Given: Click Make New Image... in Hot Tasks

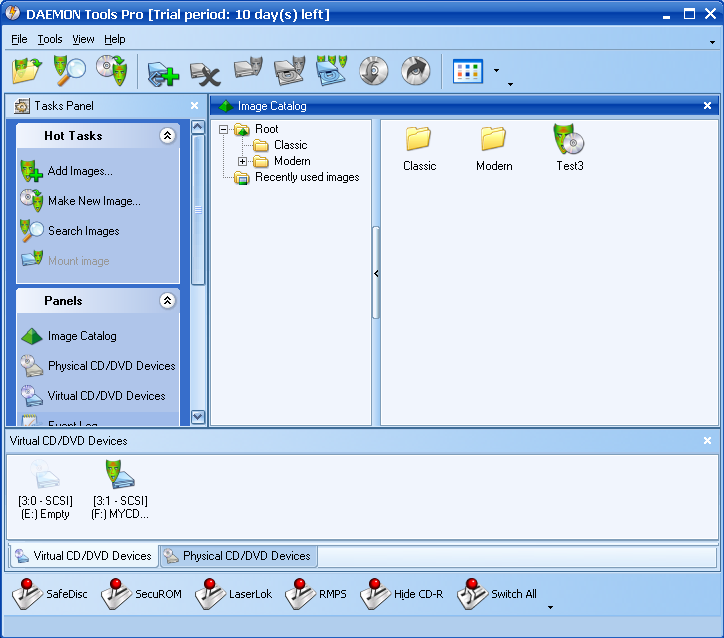Looking at the screenshot, I should tap(94, 201).
